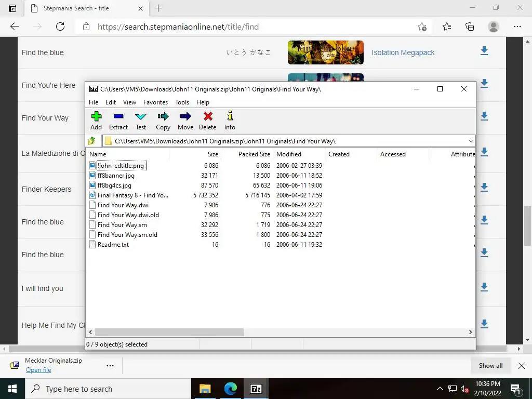Image resolution: width=532 pixels, height=399 pixels.
Task: Open the Isolation Megapack link
Action: click(403, 52)
